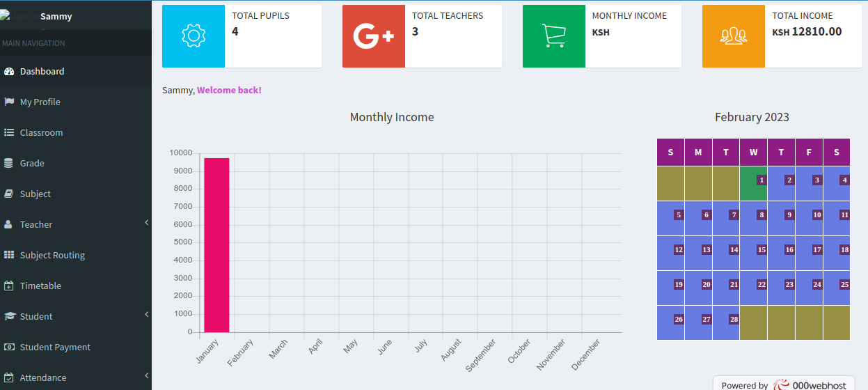This screenshot has height=390, width=868.
Task: Click the people icon on Total Income card
Action: click(733, 36)
